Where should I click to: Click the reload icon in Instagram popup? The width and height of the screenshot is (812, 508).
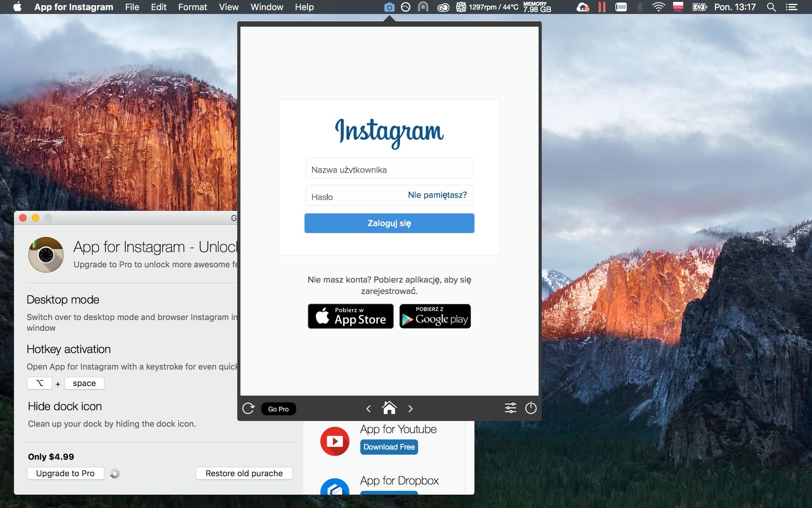(x=248, y=408)
